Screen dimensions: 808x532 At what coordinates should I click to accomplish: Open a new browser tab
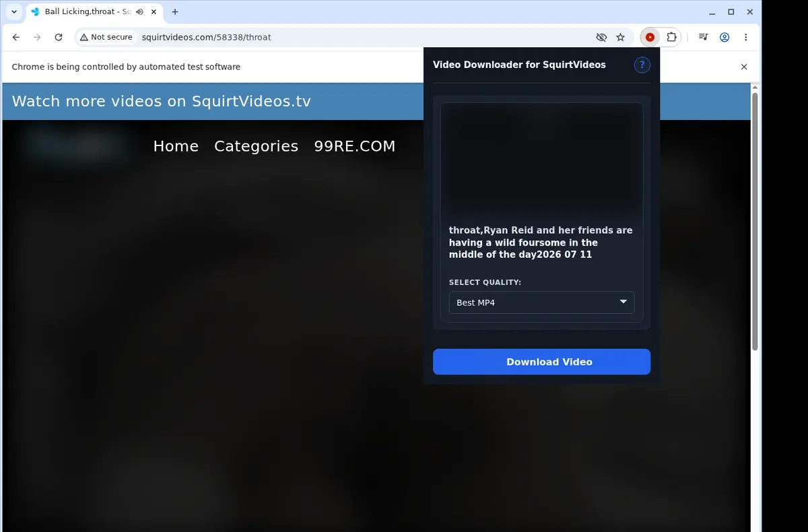coord(175,12)
